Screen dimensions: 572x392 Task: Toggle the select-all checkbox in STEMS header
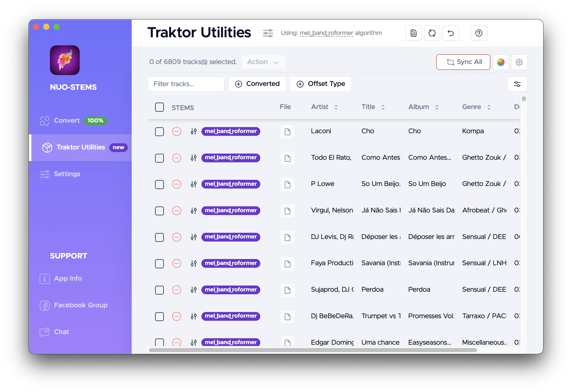pos(159,107)
